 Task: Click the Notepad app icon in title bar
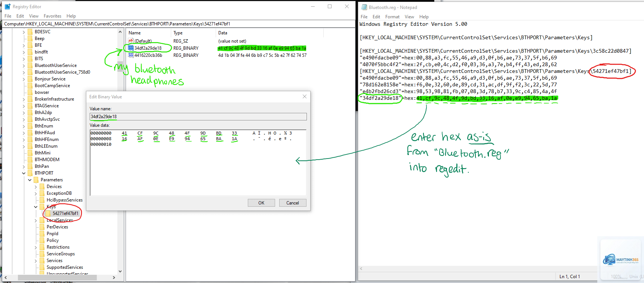pos(364,7)
